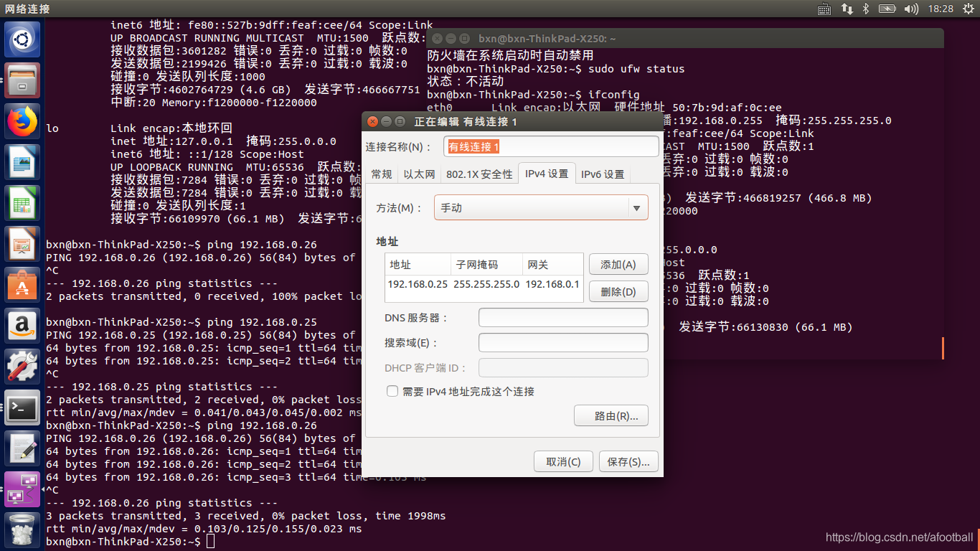Click the 取消(C) cancel button
980x551 pixels.
pos(563,461)
